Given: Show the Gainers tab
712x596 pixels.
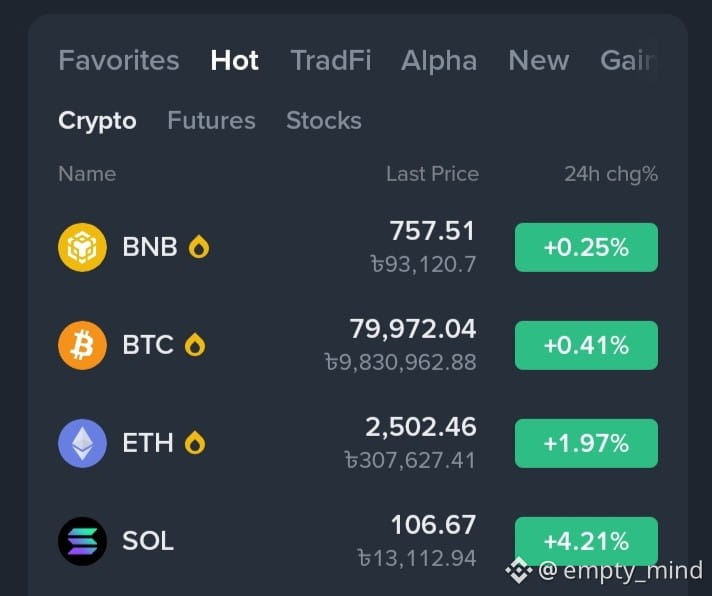Looking at the screenshot, I should (x=629, y=60).
